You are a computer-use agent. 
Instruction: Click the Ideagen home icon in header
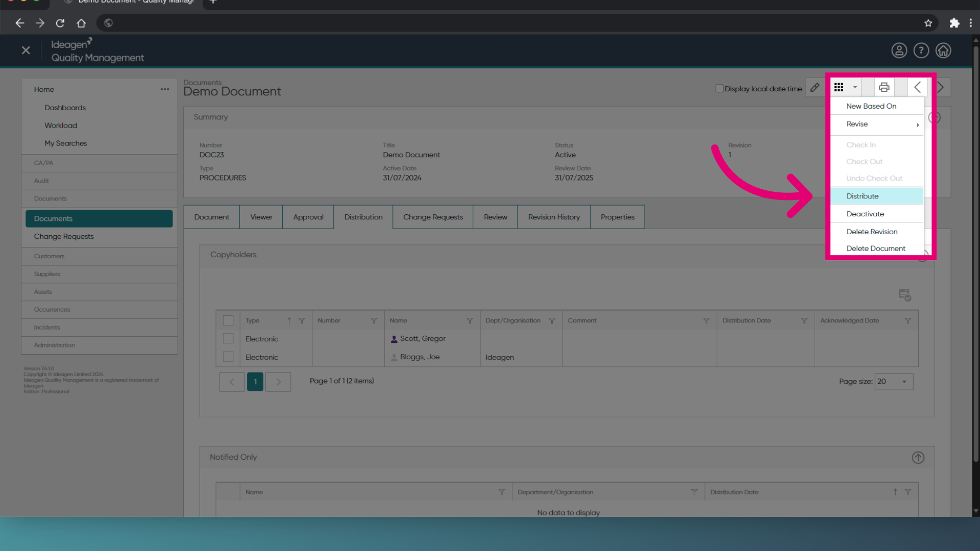(x=943, y=51)
